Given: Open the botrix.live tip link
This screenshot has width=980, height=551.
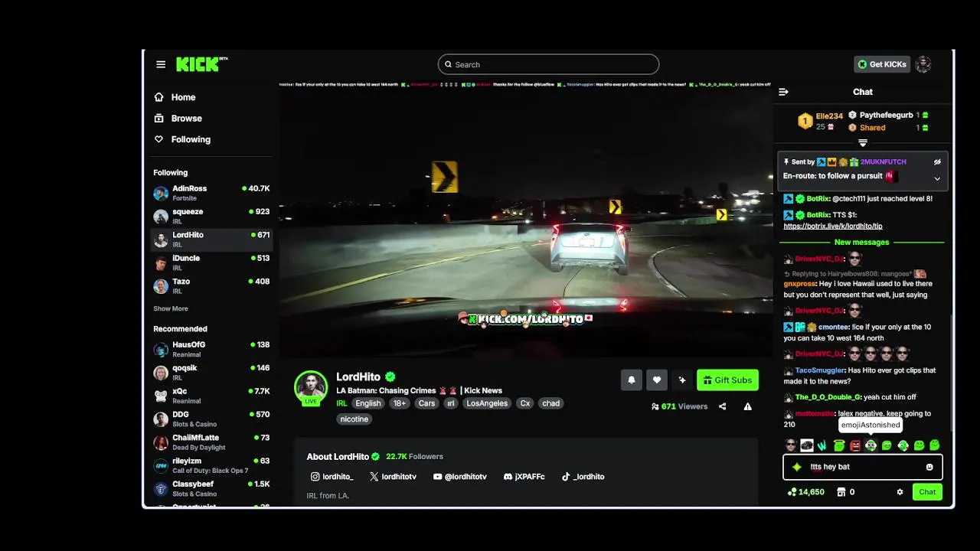Looking at the screenshot, I should coord(833,226).
